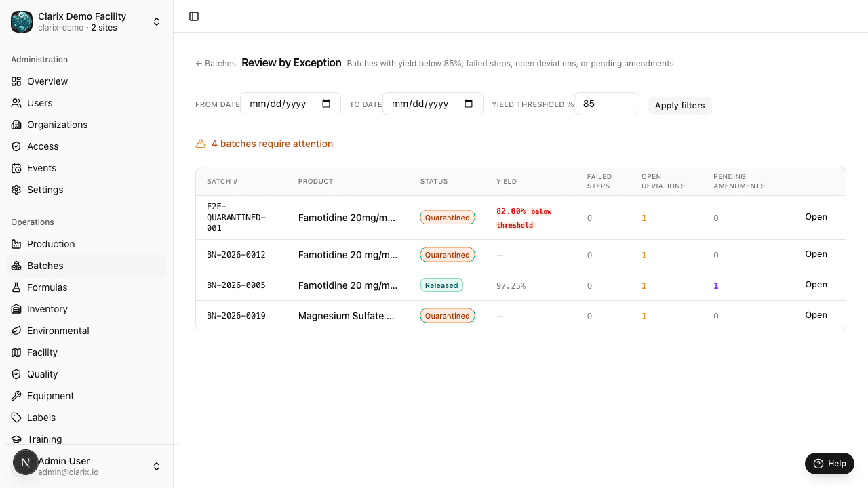Click the 4 batches require attention text
The image size is (868, 488).
tap(272, 144)
